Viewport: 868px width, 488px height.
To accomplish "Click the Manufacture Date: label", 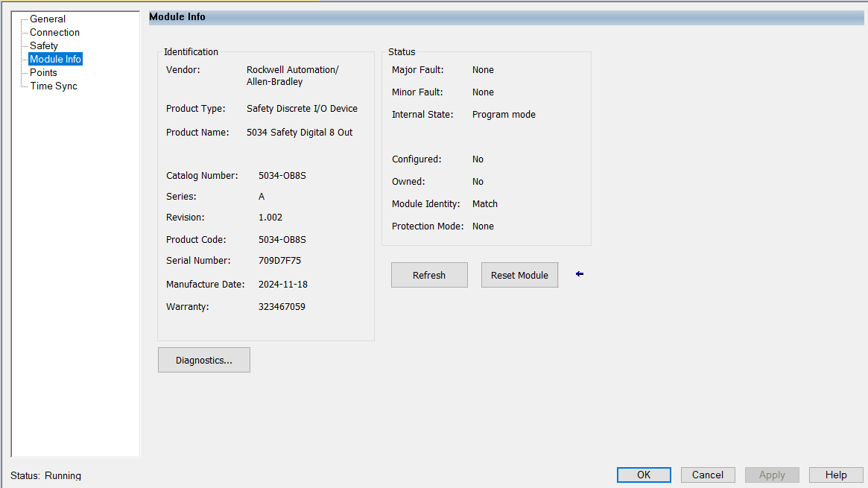I will (206, 285).
